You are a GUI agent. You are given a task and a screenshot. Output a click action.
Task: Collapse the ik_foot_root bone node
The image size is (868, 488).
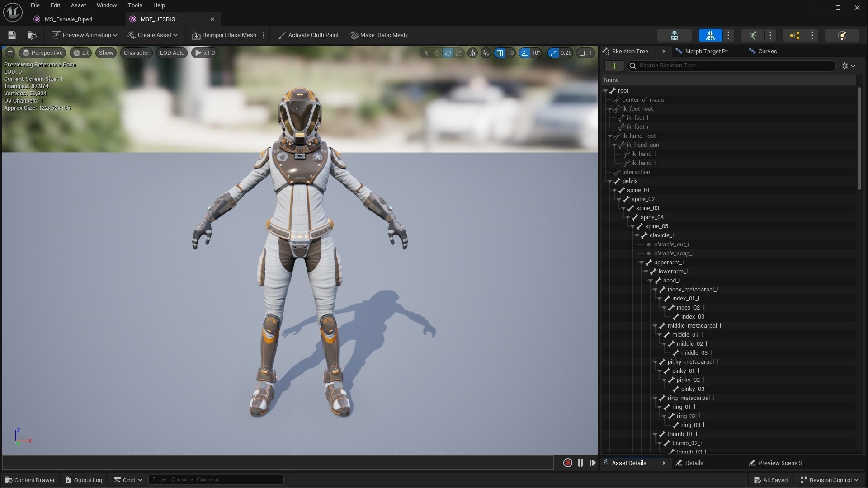[x=609, y=109]
